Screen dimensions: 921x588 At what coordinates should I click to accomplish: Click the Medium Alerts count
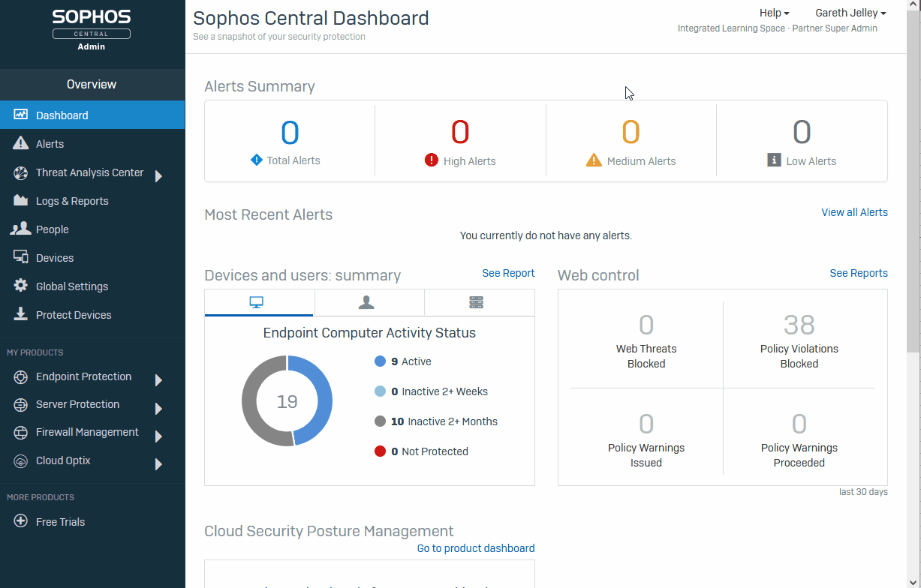click(x=631, y=133)
